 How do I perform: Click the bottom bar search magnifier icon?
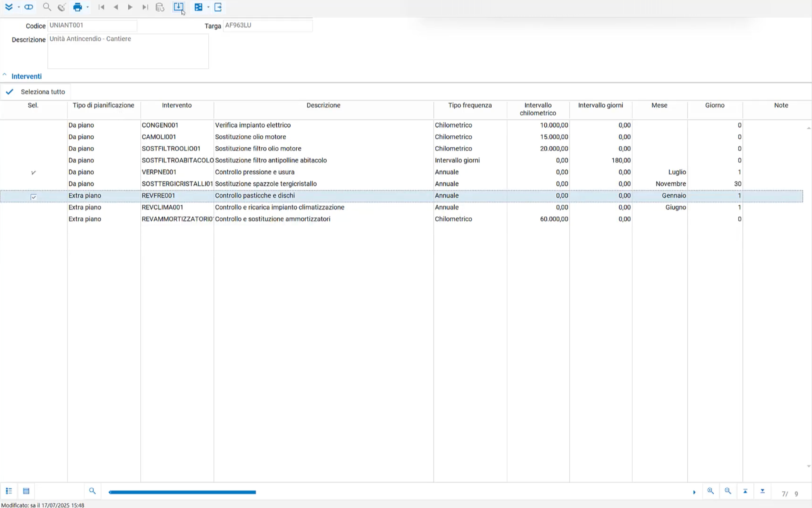(92, 491)
